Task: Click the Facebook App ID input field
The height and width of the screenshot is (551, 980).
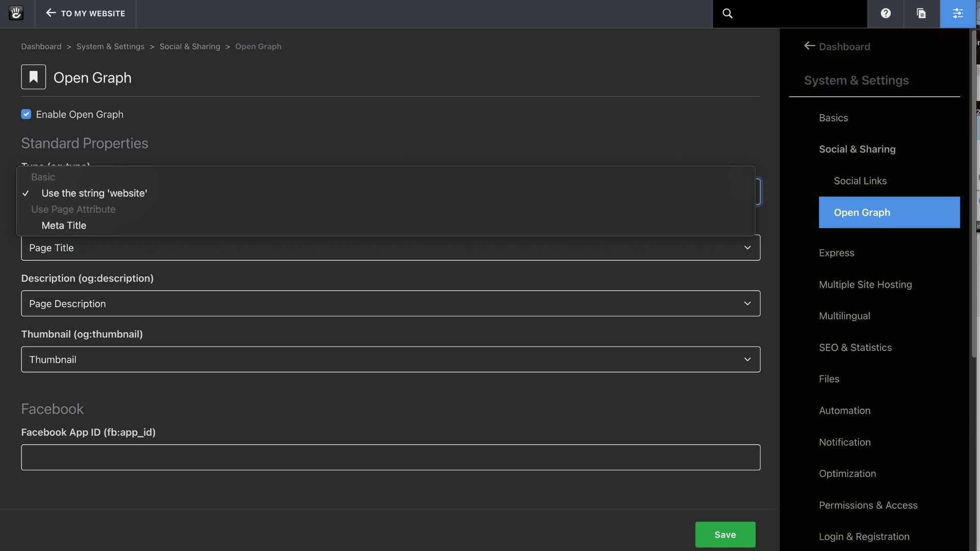Action: [x=390, y=457]
